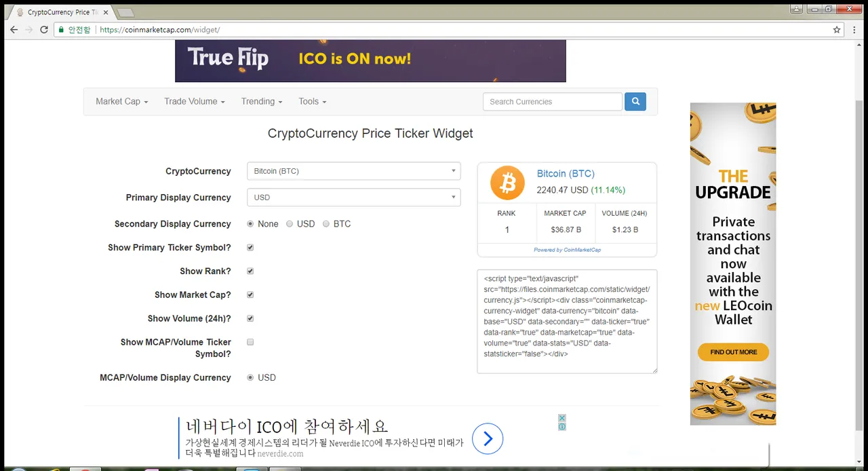The width and height of the screenshot is (868, 471).
Task: Click the neverdie.com ad link
Action: [x=280, y=453]
